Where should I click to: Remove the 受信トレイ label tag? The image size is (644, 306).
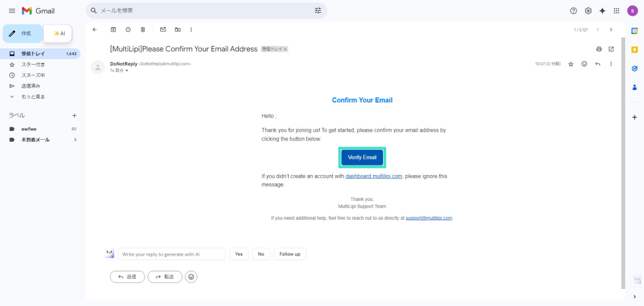click(x=285, y=49)
